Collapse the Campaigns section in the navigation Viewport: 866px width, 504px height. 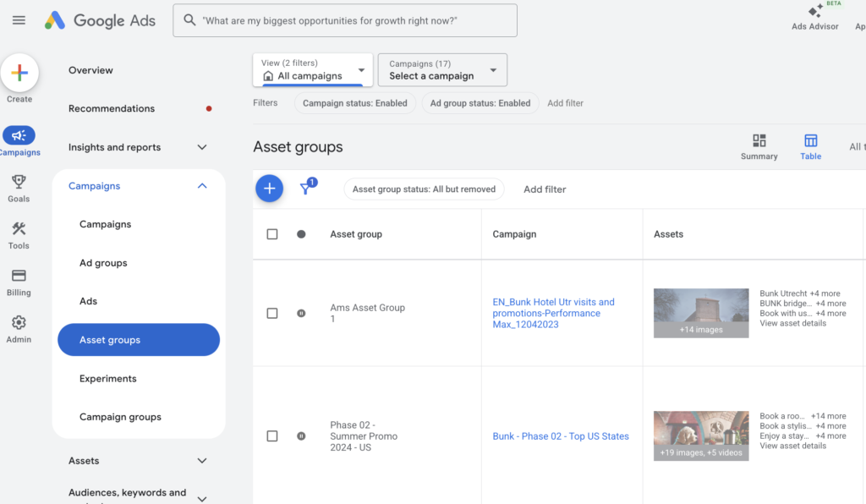201,185
